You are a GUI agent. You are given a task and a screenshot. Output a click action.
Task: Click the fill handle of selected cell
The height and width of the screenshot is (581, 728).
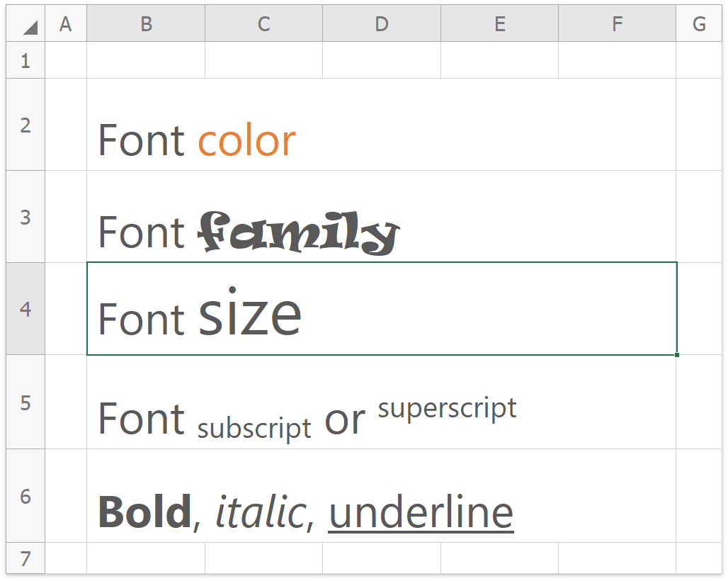point(677,354)
